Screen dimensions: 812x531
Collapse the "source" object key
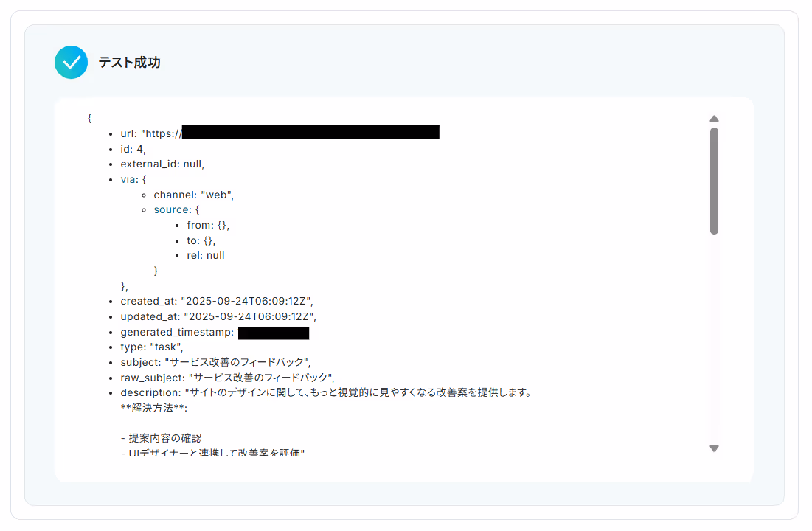(171, 209)
